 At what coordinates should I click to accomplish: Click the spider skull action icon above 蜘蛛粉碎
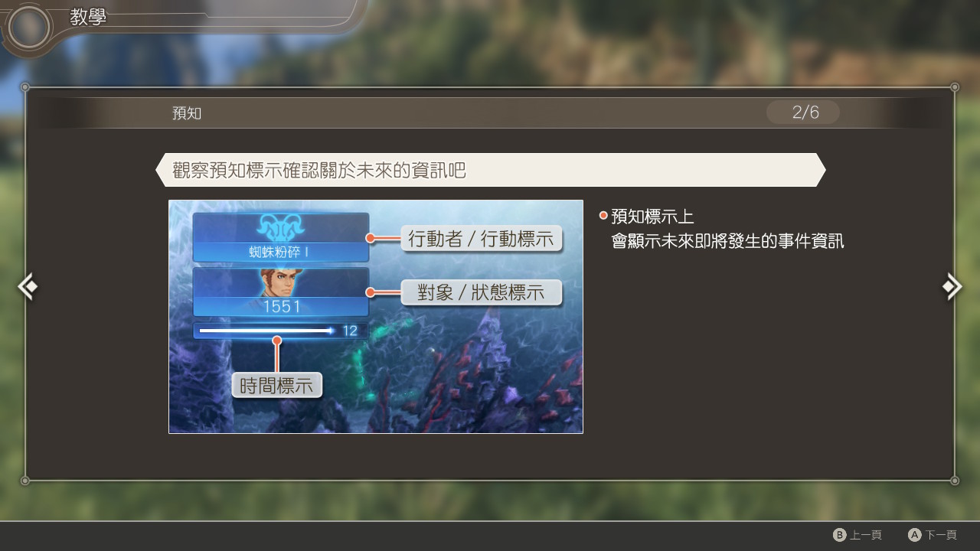pyautogui.click(x=280, y=227)
